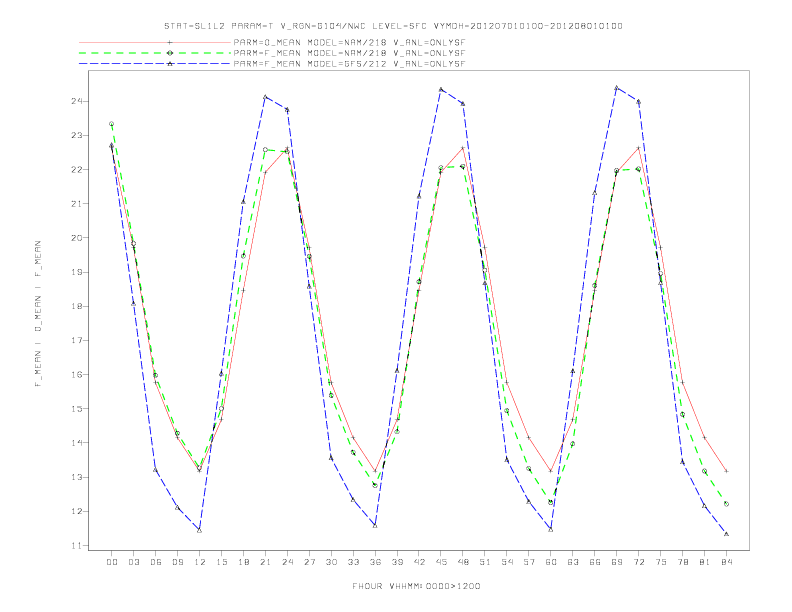The width and height of the screenshot is (792, 612).
Task: Click green NAM circle marker at hour 84
Action: pos(726,504)
